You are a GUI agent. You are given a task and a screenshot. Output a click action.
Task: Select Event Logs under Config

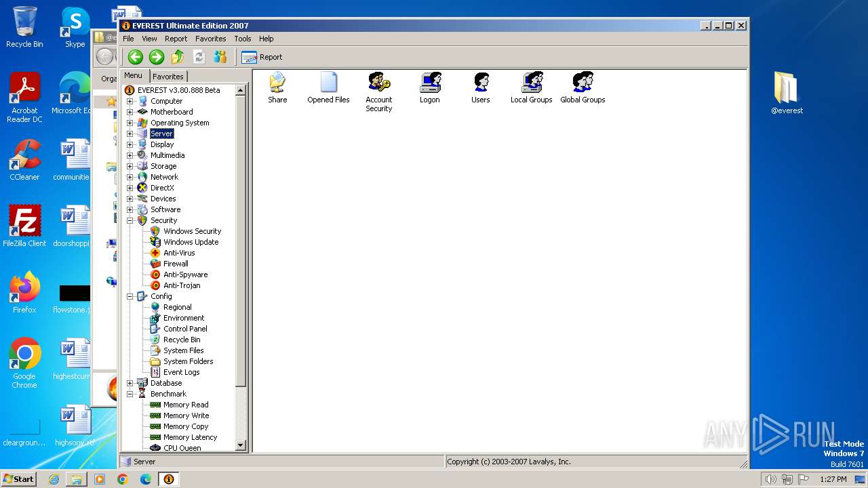coord(181,372)
